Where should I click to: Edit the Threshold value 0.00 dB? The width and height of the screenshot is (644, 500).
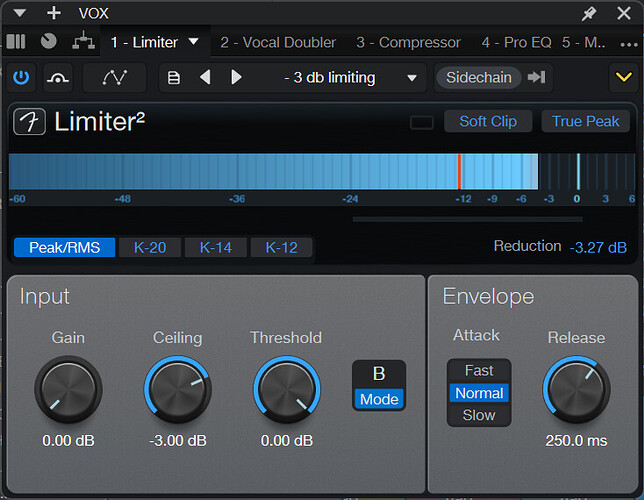tap(287, 440)
